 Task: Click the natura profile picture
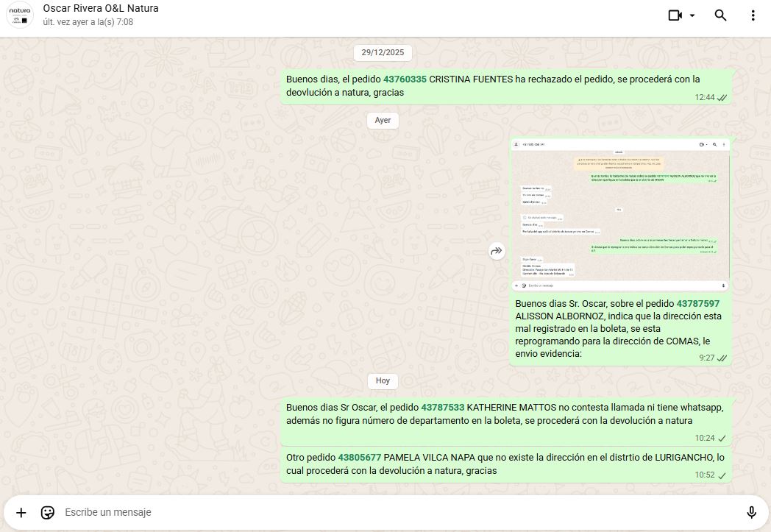[x=20, y=15]
